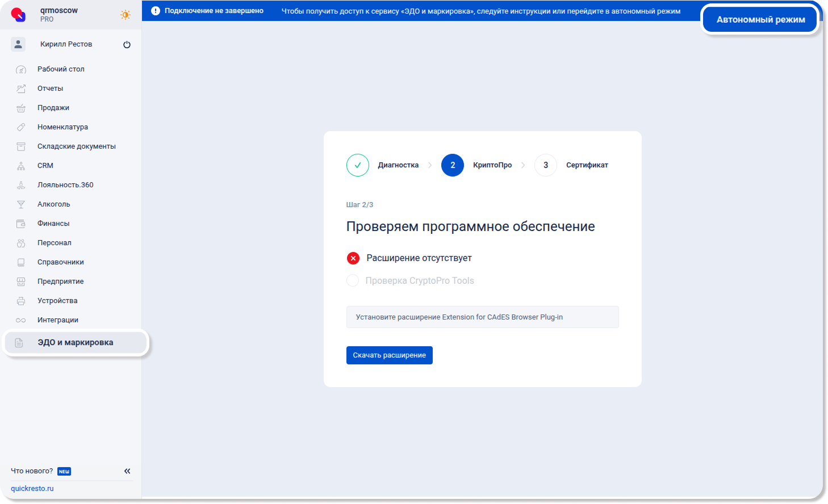
Task: Click the logout power icon
Action: click(127, 45)
